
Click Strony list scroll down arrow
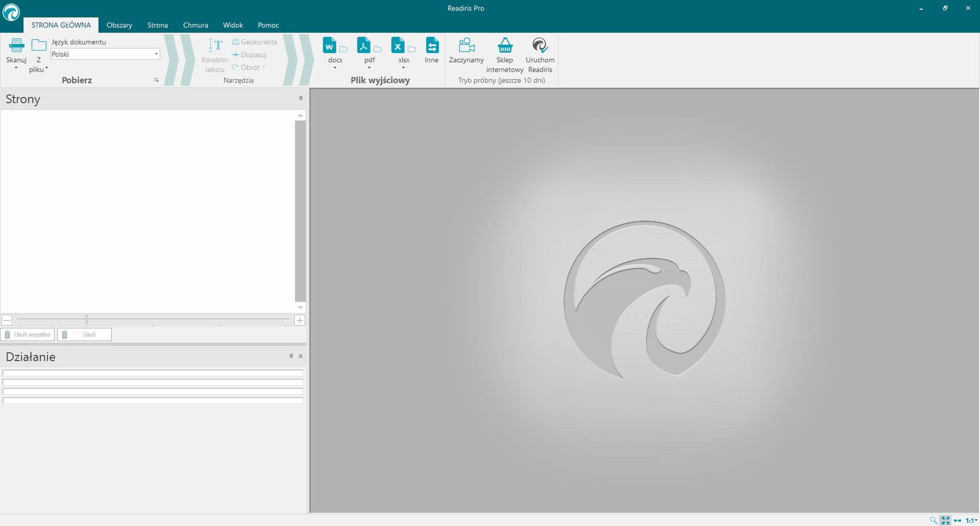pos(300,308)
